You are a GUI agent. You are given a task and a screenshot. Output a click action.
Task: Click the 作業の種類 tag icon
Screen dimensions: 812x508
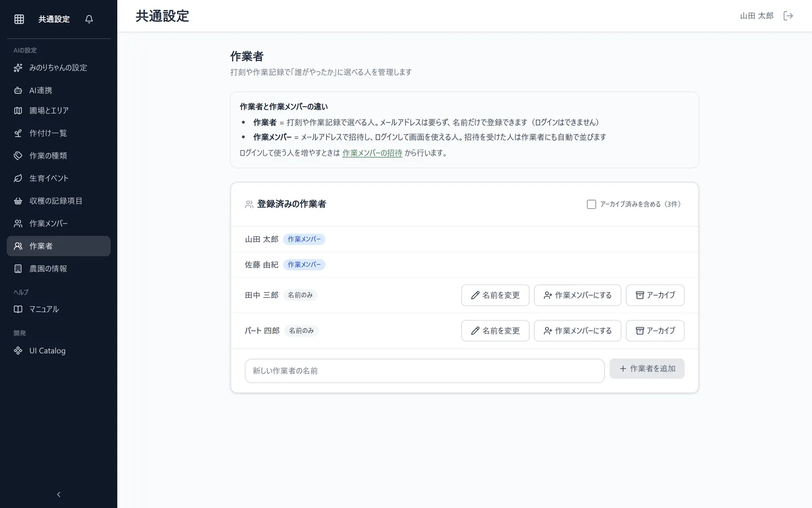click(x=18, y=155)
